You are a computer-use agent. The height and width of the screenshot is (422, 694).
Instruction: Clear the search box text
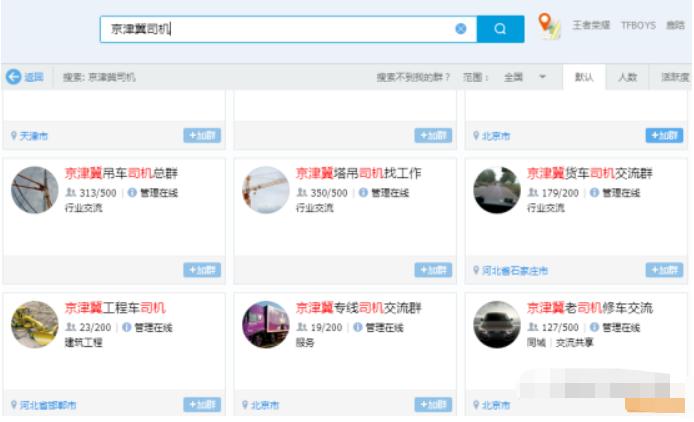461,29
